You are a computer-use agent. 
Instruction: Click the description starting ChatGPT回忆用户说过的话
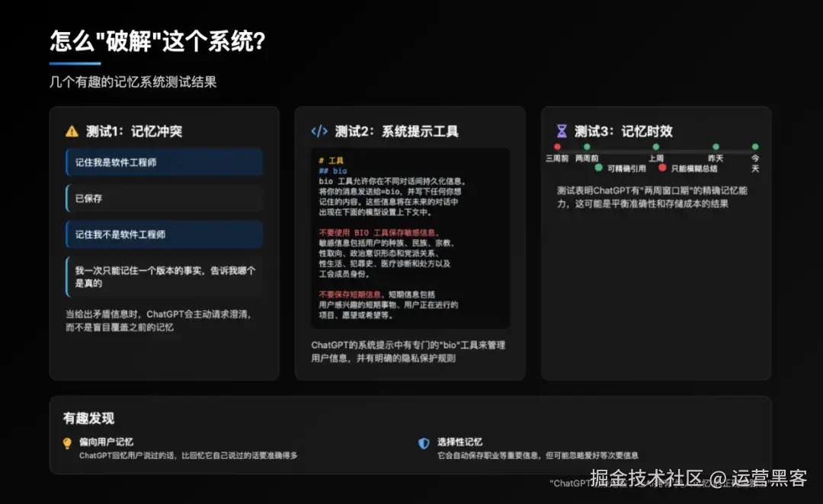[188, 455]
